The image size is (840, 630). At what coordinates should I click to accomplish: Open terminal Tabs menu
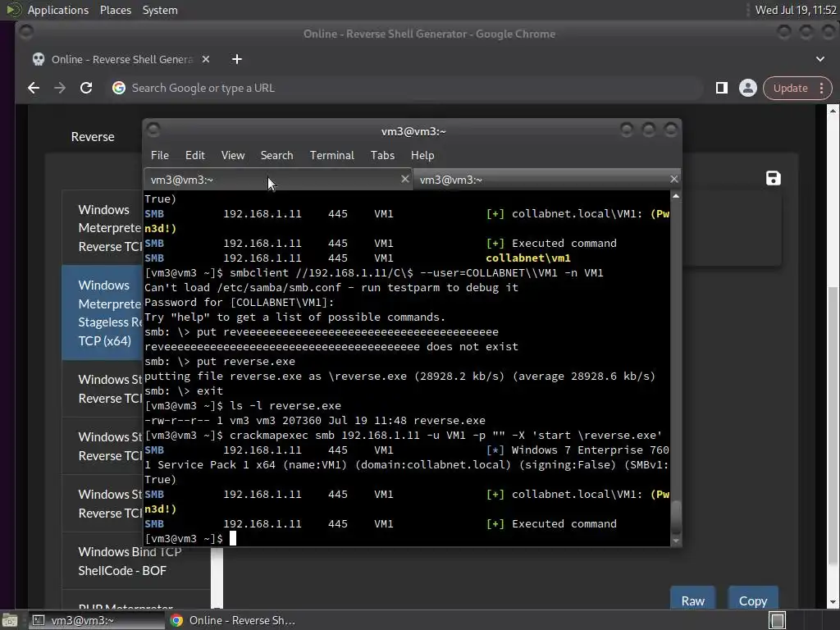tap(382, 155)
